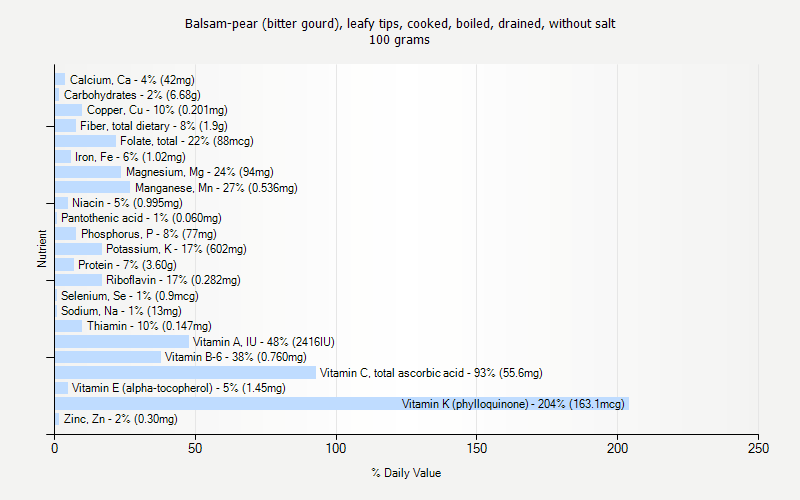Viewport: 800px width, 500px height.
Task: Click the x-axis tick label 250
Action: (x=758, y=448)
